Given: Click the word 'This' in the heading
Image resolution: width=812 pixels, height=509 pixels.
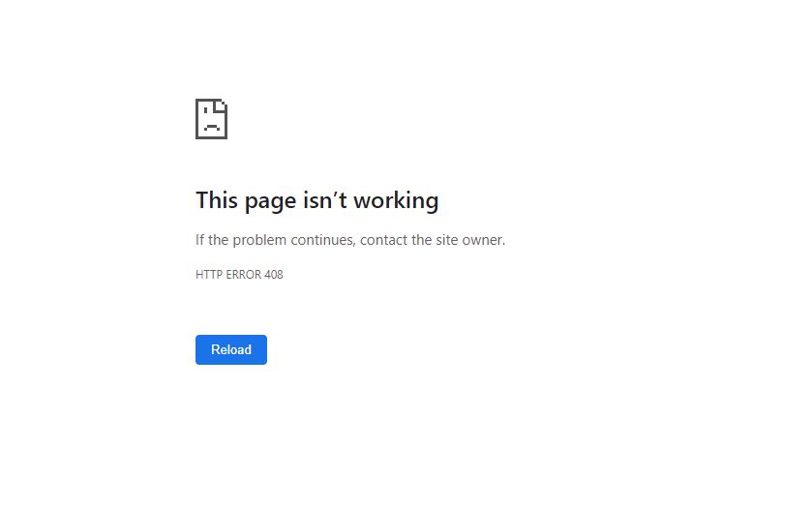Looking at the screenshot, I should (x=217, y=200).
